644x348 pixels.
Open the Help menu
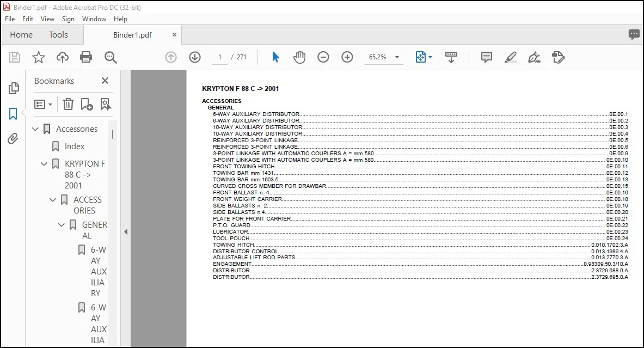(x=120, y=19)
